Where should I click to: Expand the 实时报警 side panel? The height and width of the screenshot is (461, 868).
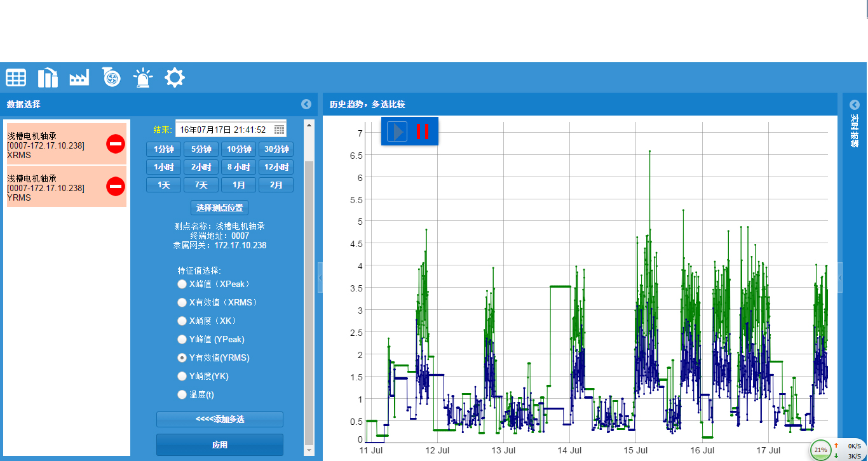tap(854, 105)
